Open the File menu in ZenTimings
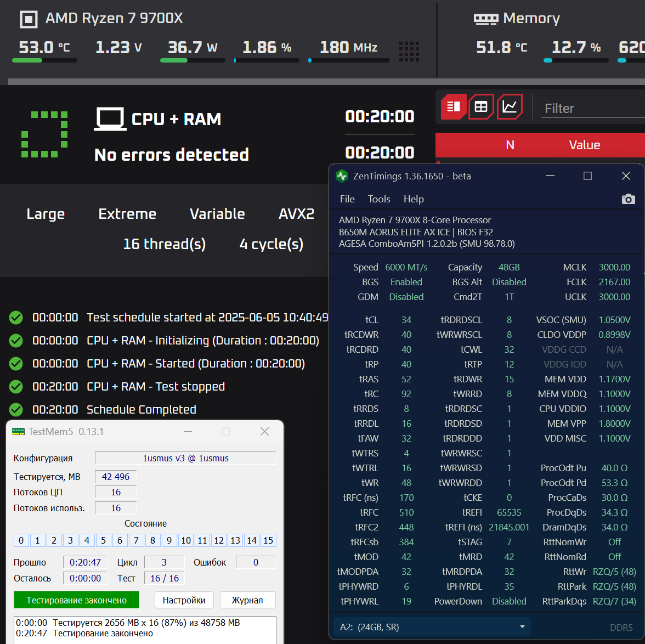Screen dimensions: 645x644 click(347, 199)
